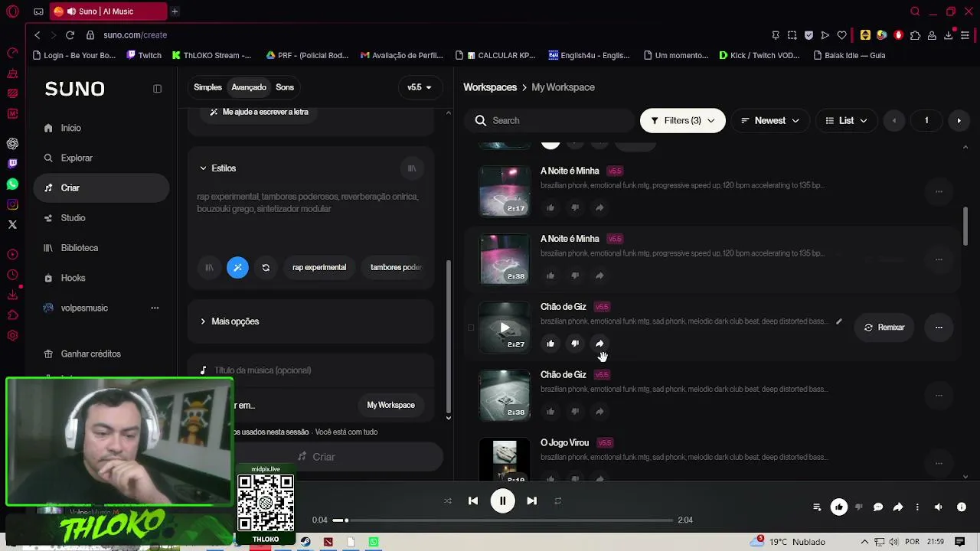The image size is (980, 551).
Task: Open the WhatsApp taskbar icon
Action: [374, 542]
